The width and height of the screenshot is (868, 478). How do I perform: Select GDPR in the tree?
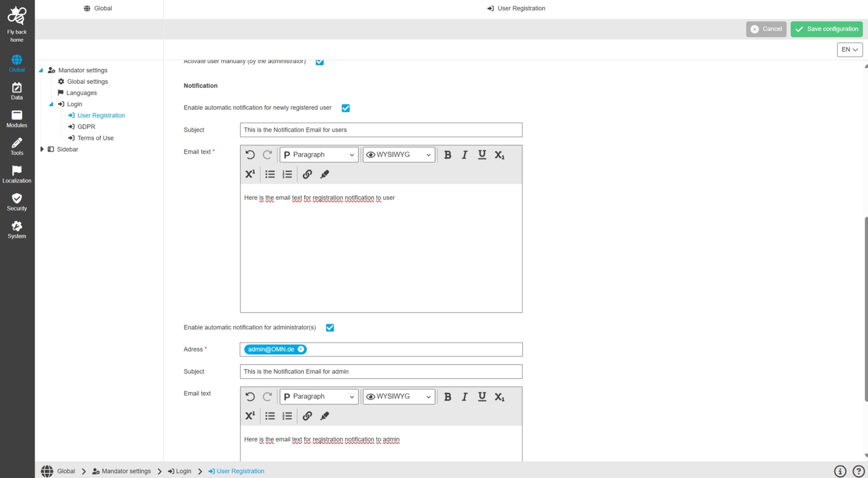(x=81, y=127)
